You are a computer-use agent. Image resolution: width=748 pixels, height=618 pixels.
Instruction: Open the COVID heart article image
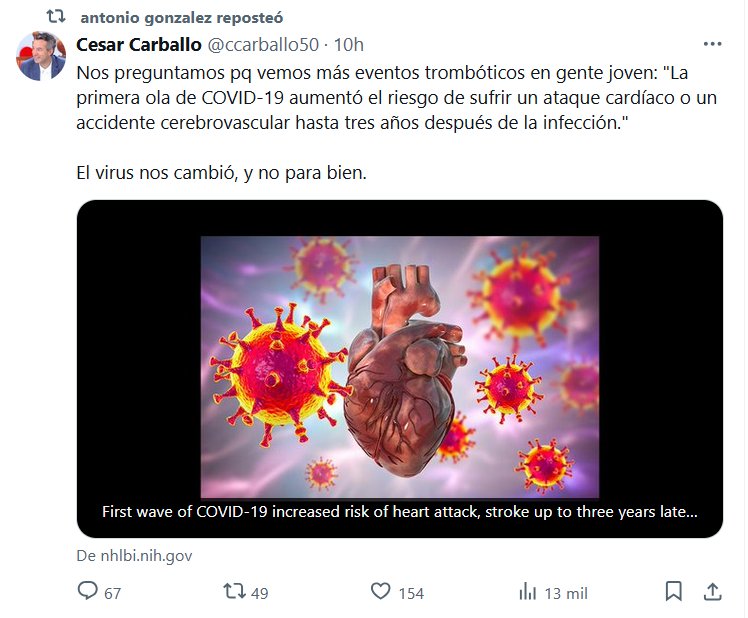click(x=400, y=367)
